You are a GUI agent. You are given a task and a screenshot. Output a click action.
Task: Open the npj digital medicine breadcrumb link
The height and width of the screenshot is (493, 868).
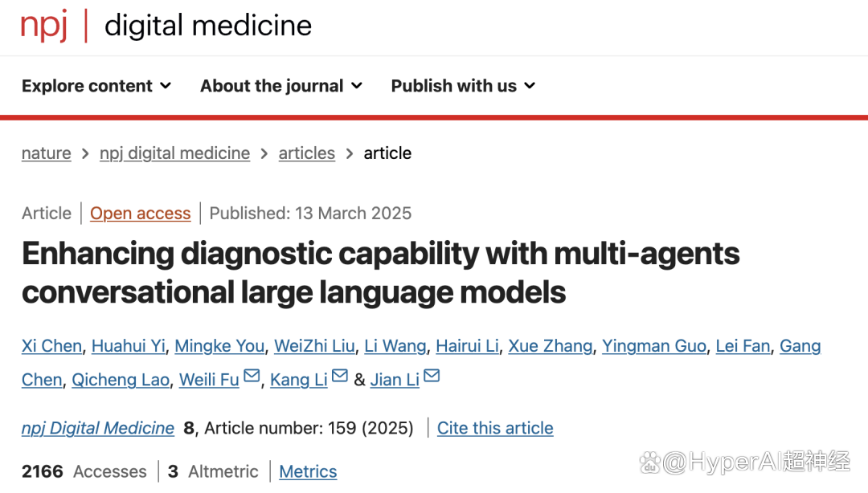tap(175, 153)
